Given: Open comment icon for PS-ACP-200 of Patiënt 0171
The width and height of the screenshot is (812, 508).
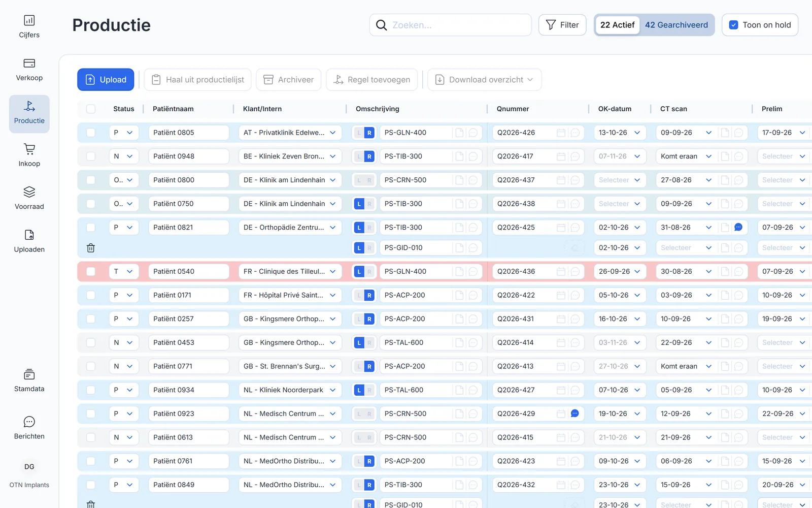Looking at the screenshot, I should [x=473, y=295].
